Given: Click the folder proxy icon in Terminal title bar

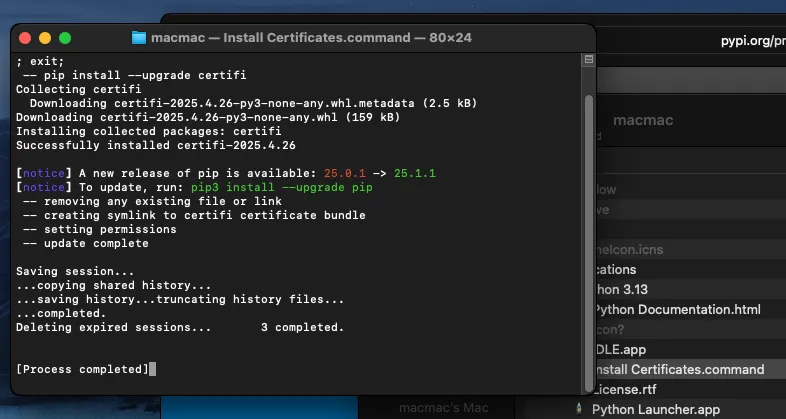Looking at the screenshot, I should pyautogui.click(x=139, y=38).
